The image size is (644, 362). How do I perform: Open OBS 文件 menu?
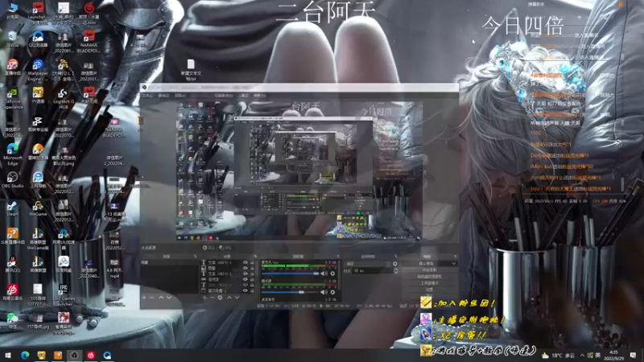click(147, 95)
